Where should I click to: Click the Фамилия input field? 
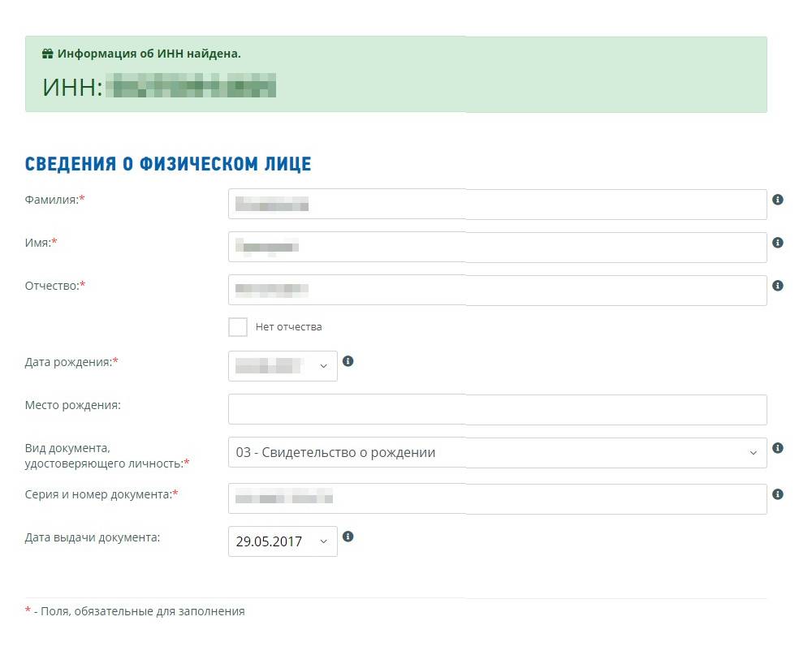pos(497,205)
